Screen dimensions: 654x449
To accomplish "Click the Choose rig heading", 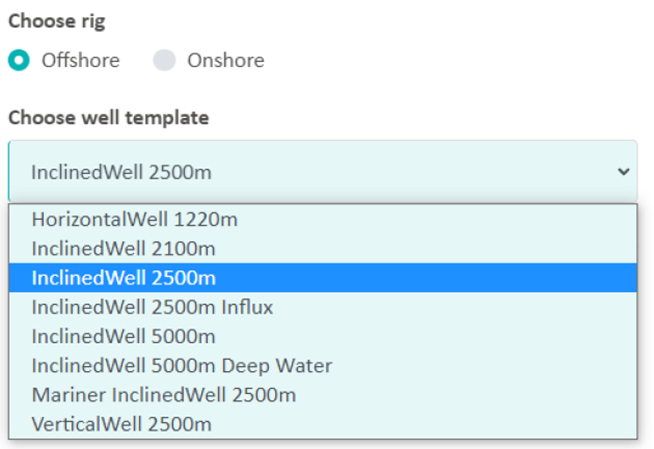I will click(x=56, y=22).
